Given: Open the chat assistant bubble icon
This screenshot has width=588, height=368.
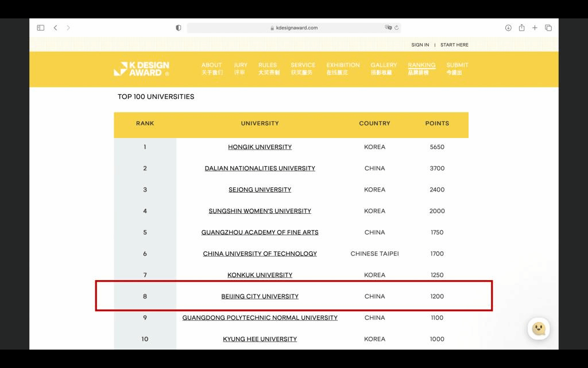Looking at the screenshot, I should [539, 328].
